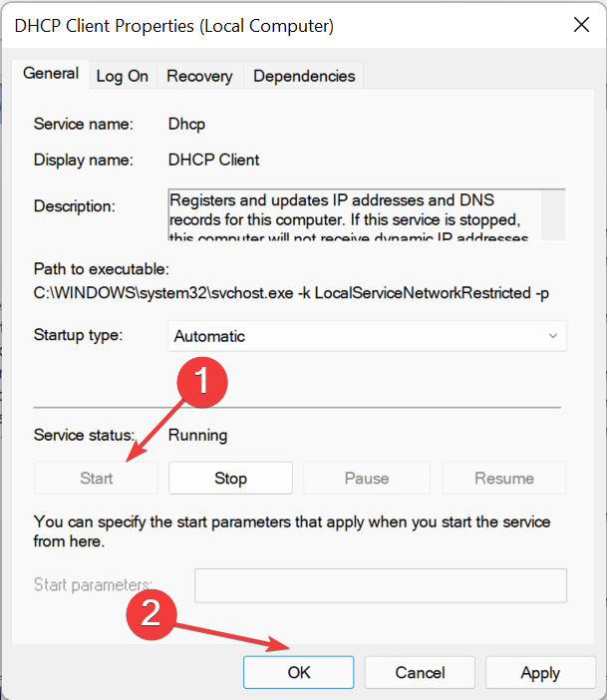607x700 pixels.
Task: Click the red circle marker numbered 2
Action: pos(152,614)
